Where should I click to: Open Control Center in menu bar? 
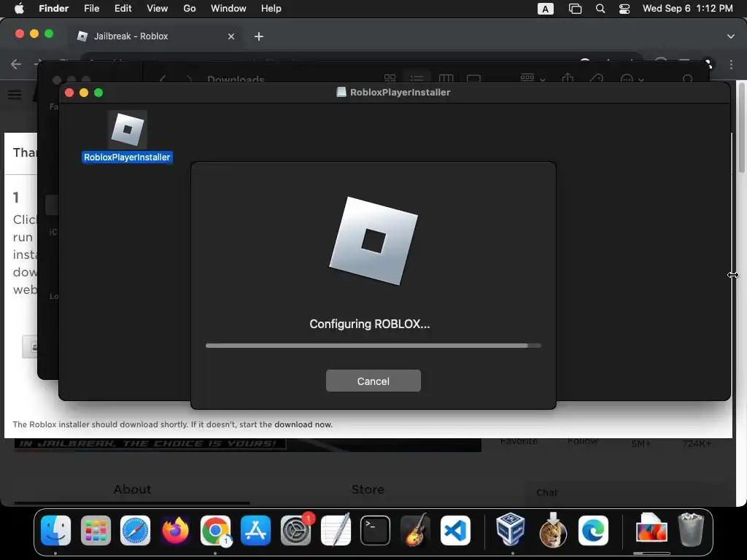624,9
